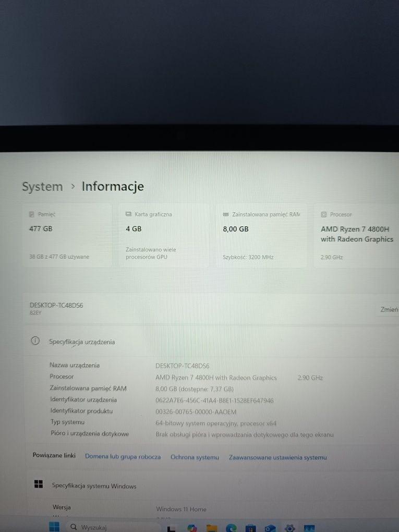Open File Explorer from the taskbar
The image size is (399, 532).
pos(211,528)
